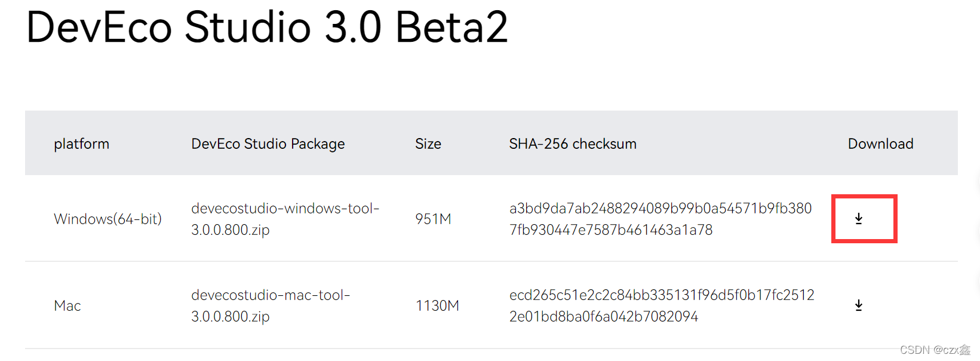Image resolution: width=980 pixels, height=361 pixels.
Task: Select the devecostudio-mac-tool-3.0.0.800.zip file name
Action: [270, 305]
